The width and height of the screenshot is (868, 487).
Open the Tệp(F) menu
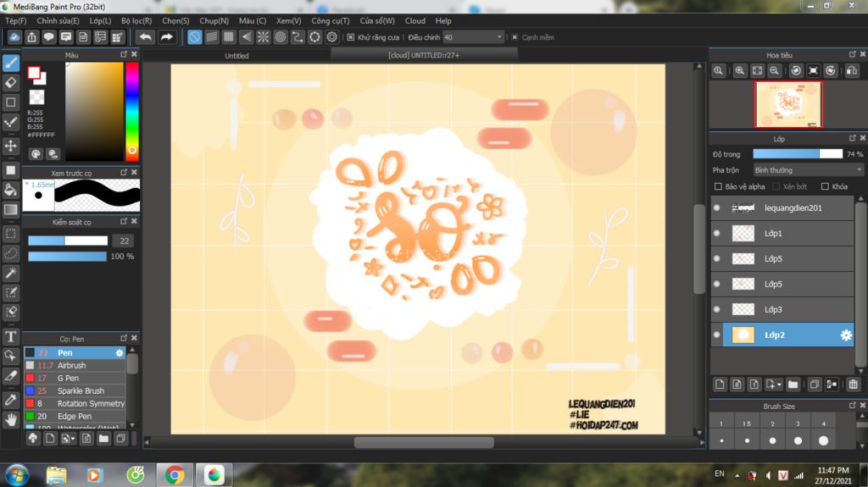click(15, 20)
